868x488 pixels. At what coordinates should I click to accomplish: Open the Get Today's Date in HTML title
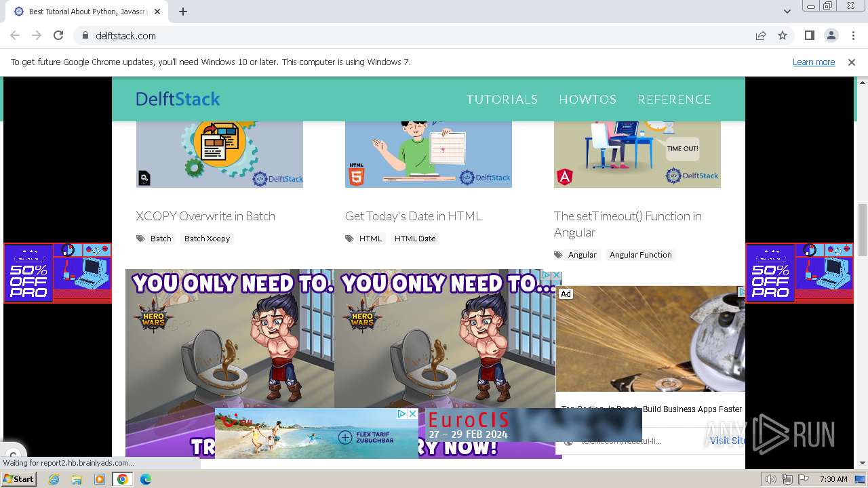click(x=413, y=216)
